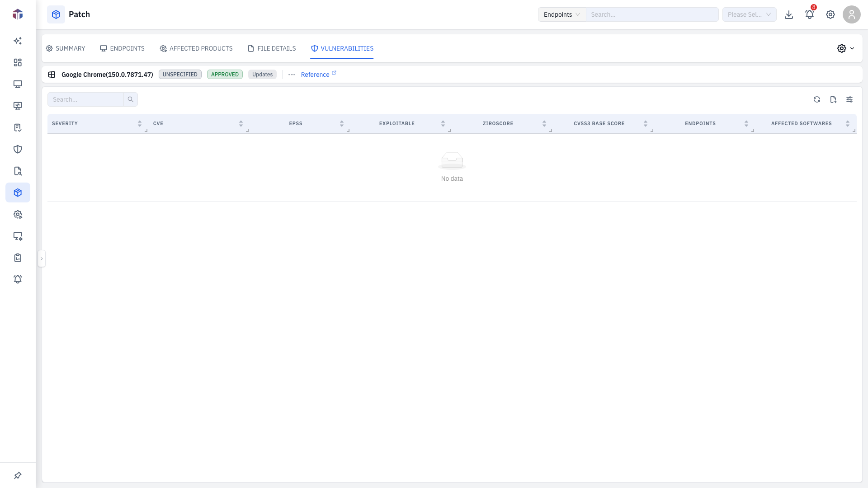Viewport: 868px width, 488px height.
Task: Switch to the Endpoints tab
Action: (122, 48)
